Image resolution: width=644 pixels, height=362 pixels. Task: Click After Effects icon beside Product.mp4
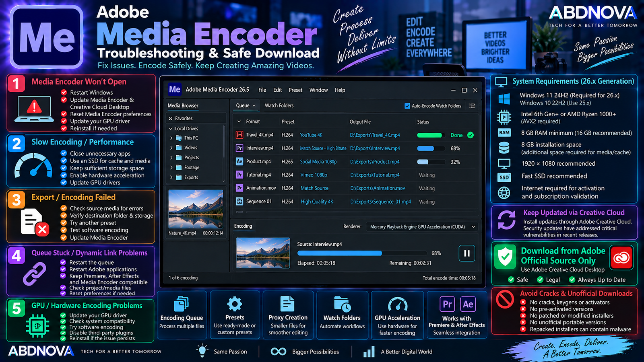239,161
